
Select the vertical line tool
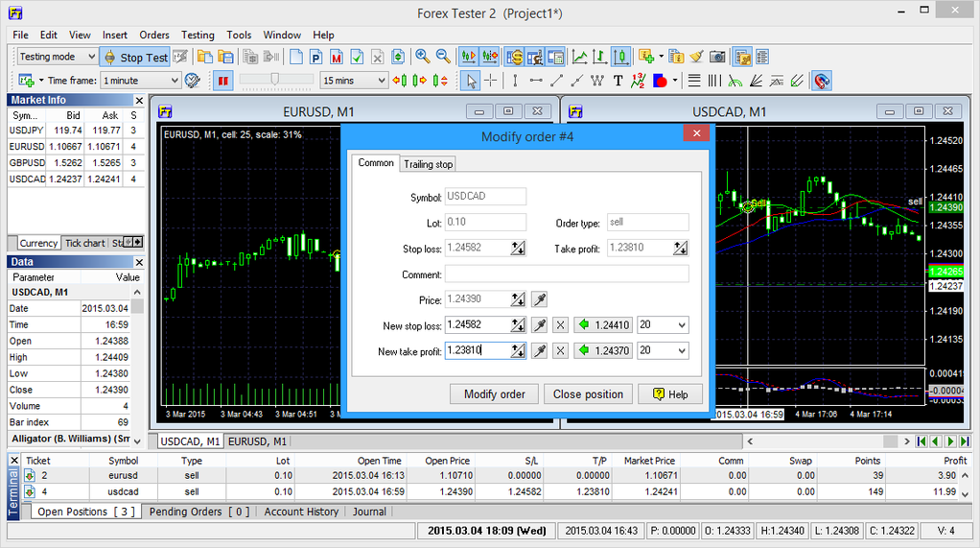pyautogui.click(x=515, y=80)
